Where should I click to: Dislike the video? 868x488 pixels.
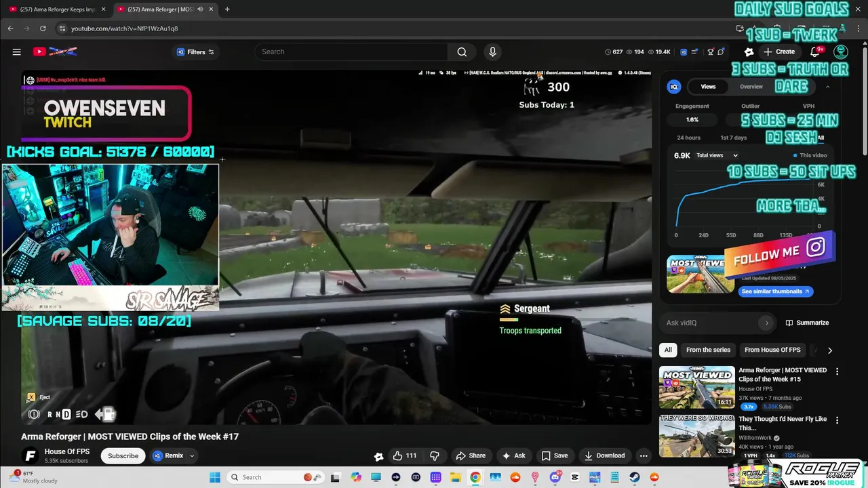pyautogui.click(x=435, y=455)
